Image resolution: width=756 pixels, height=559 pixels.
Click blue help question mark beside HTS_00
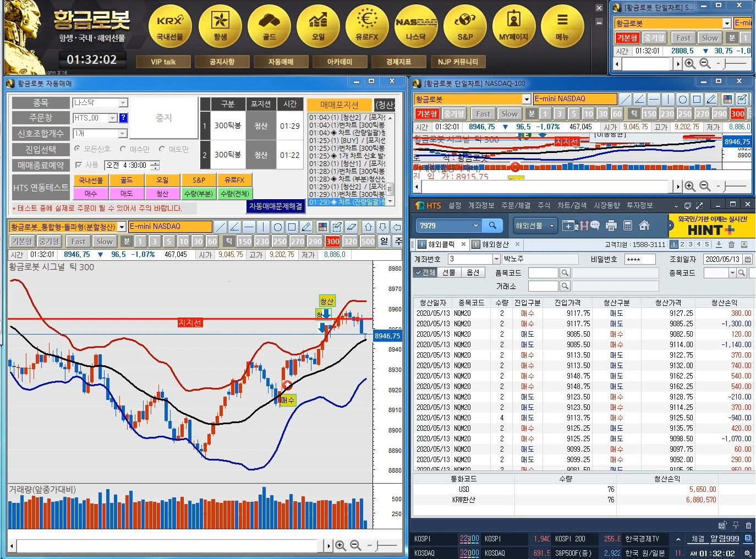pyautogui.click(x=123, y=117)
